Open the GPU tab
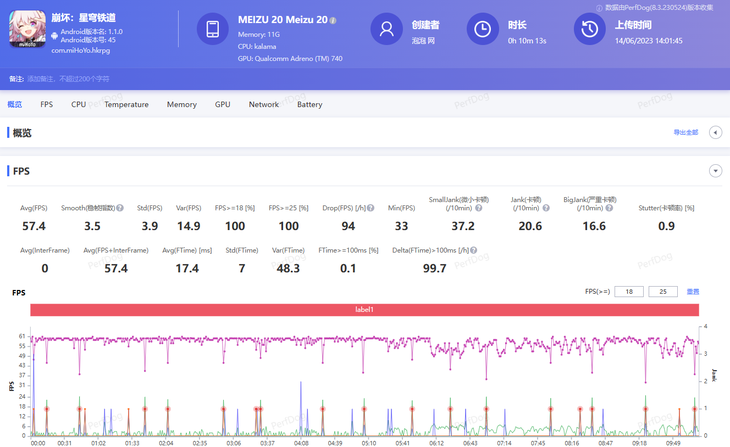This screenshot has height=447, width=730. tap(223, 104)
